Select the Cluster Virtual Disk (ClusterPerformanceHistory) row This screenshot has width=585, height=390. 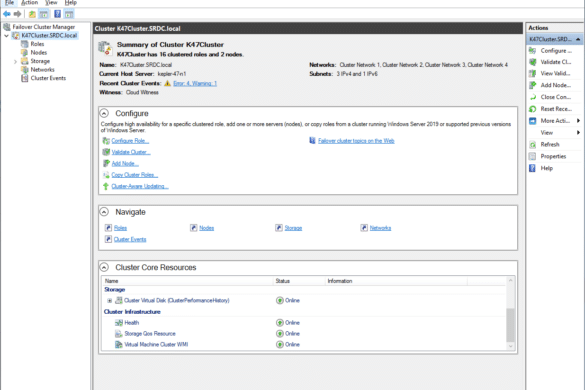(304, 300)
